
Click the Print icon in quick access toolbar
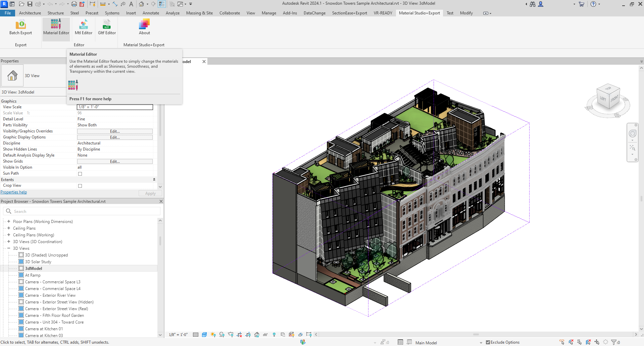74,4
